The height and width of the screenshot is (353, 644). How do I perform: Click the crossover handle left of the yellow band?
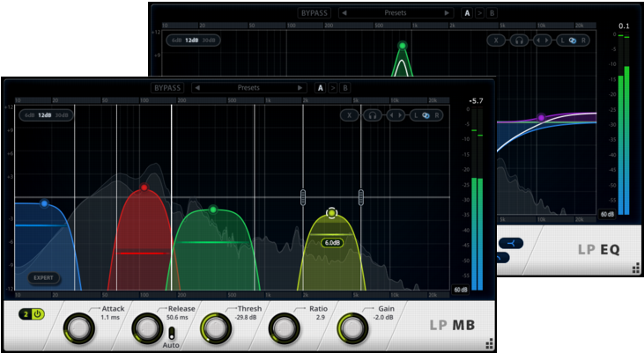click(x=303, y=197)
